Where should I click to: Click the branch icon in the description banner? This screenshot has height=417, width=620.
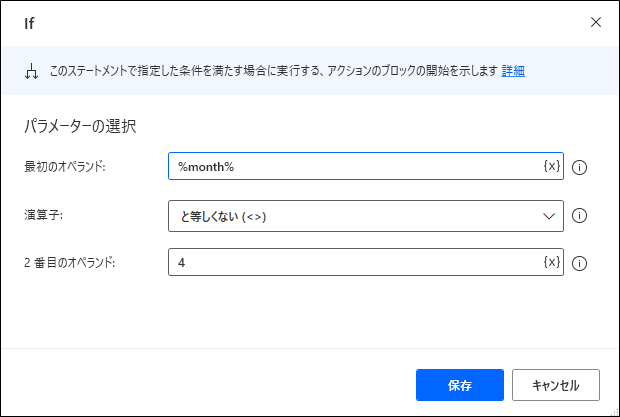(31, 71)
